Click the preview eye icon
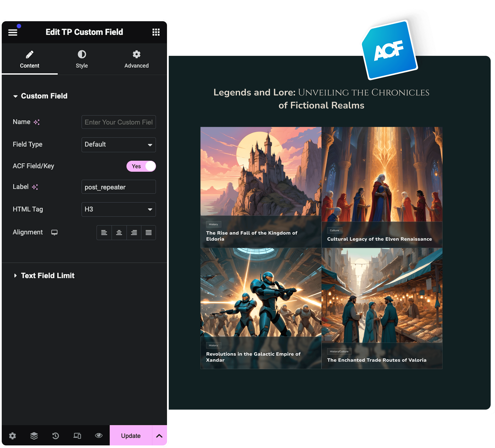The height and width of the screenshot is (448, 495). click(x=99, y=435)
